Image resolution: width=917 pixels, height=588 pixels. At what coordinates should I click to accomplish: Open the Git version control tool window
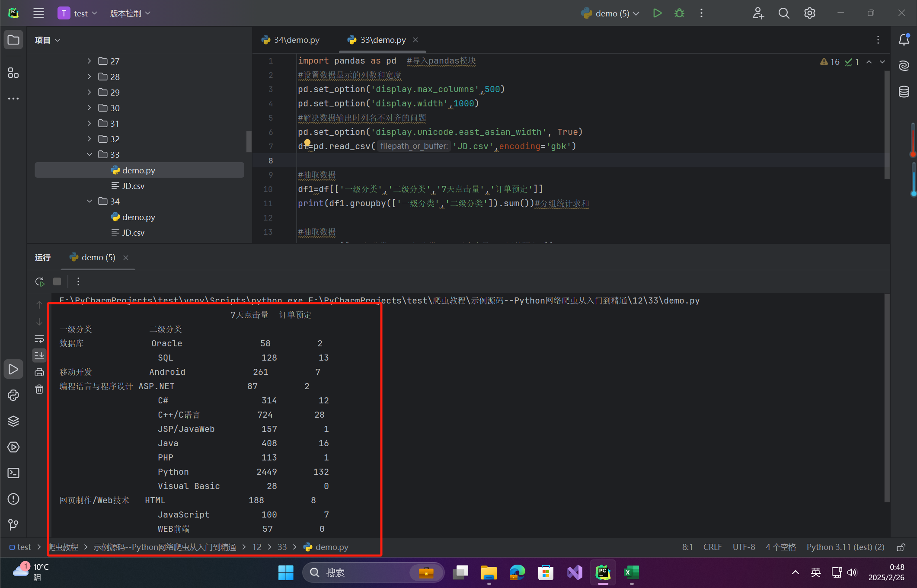click(x=13, y=525)
